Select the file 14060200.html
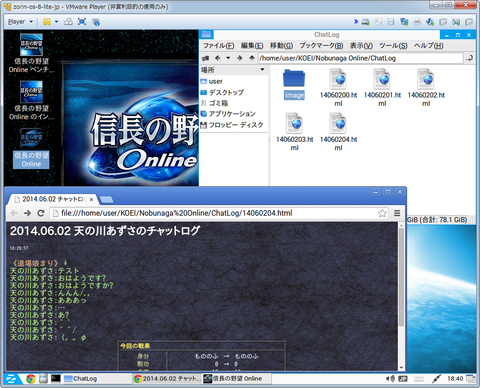 click(x=338, y=87)
